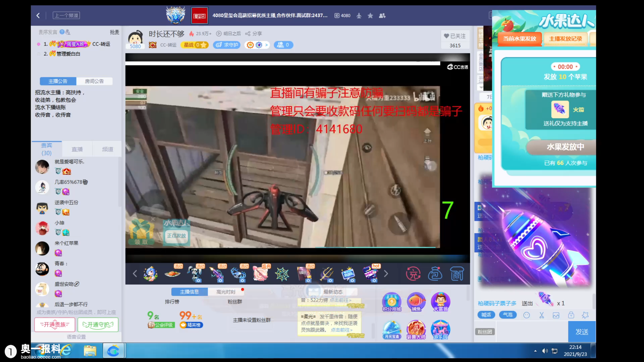
Task: Open the red 4080 guild logo
Action: [x=199, y=16]
